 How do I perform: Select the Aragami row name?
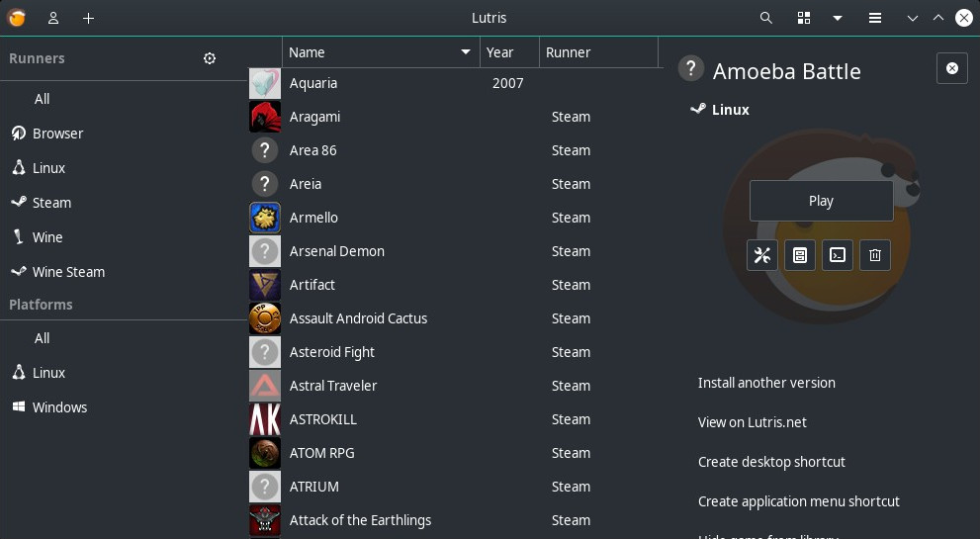coord(315,117)
